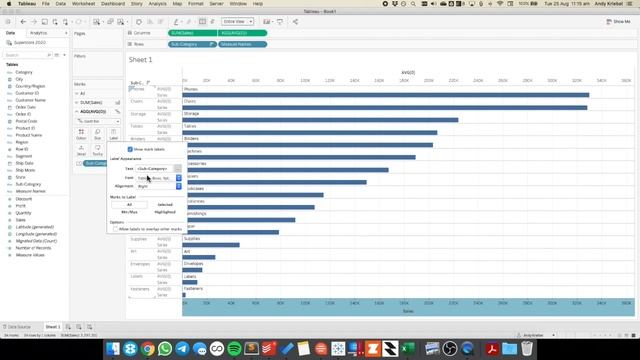Open the Size card in Marks
The width and height of the screenshot is (640, 360).
pos(97,134)
